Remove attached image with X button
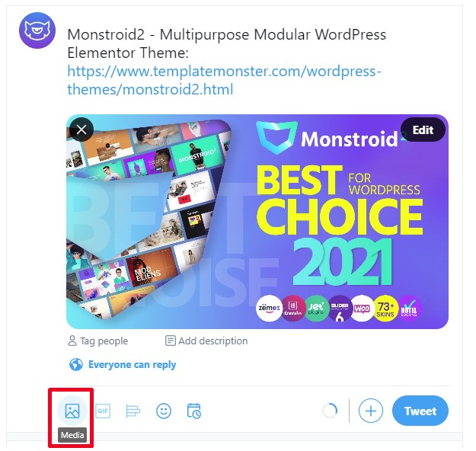The width and height of the screenshot is (476, 451). tap(81, 130)
